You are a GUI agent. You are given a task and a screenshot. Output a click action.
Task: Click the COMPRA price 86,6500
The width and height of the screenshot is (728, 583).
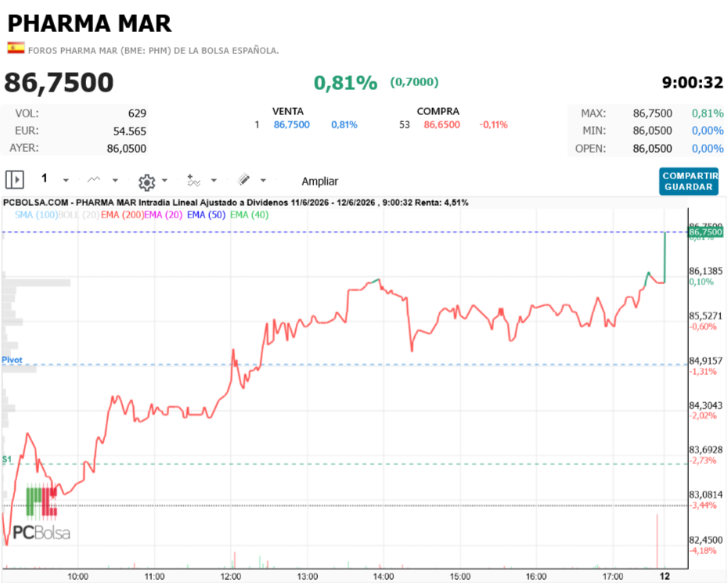pos(441,125)
